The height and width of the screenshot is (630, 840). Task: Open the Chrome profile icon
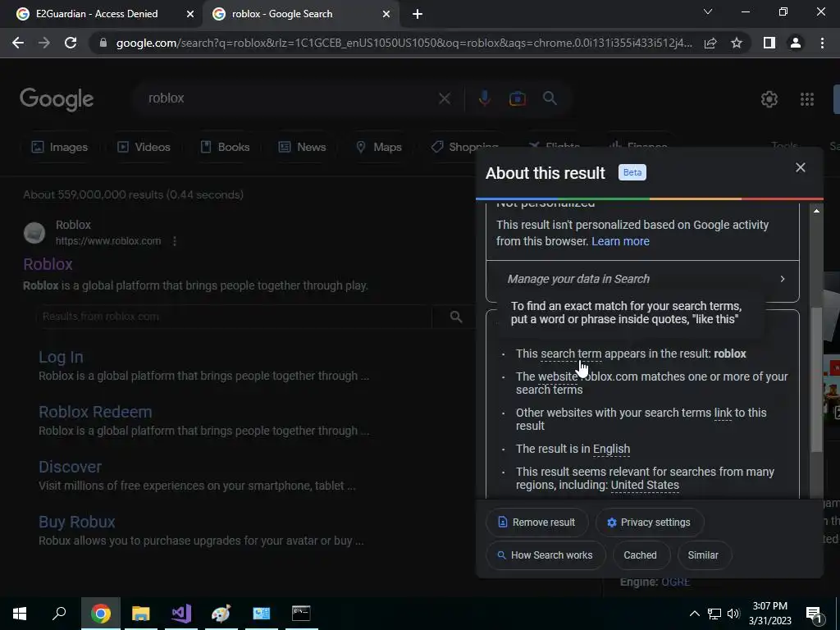796,43
